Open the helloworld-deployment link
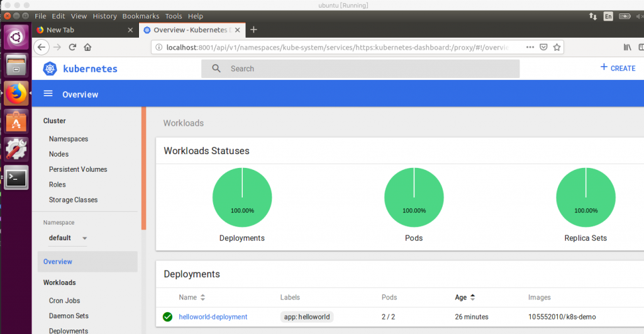This screenshot has width=644, height=334. [x=213, y=317]
